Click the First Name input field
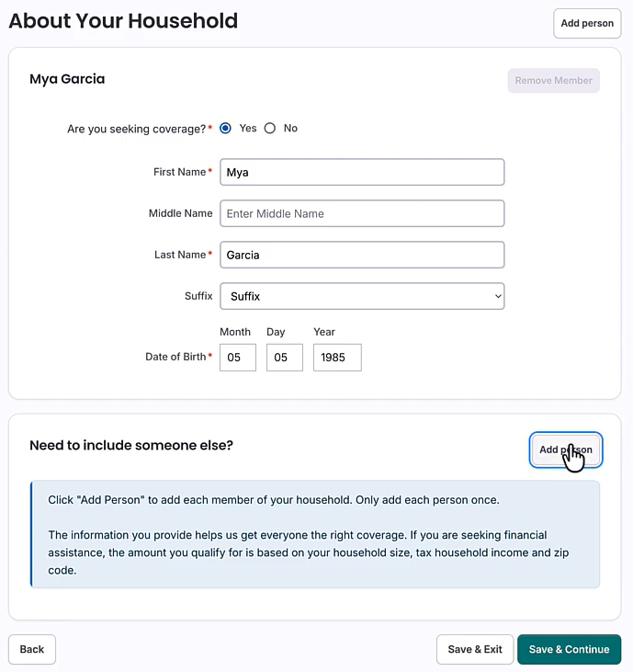Screen dimensions: 633x672 pyautogui.click(x=362, y=172)
